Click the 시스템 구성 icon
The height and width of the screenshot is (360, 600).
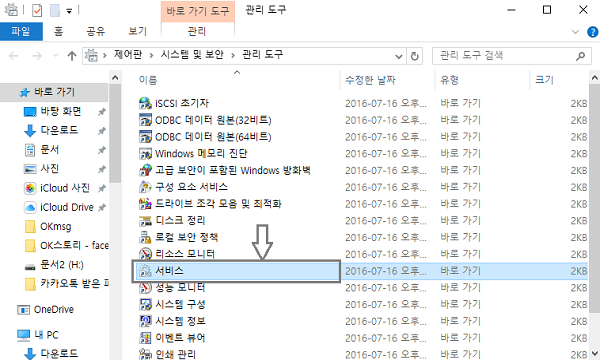[x=145, y=304]
